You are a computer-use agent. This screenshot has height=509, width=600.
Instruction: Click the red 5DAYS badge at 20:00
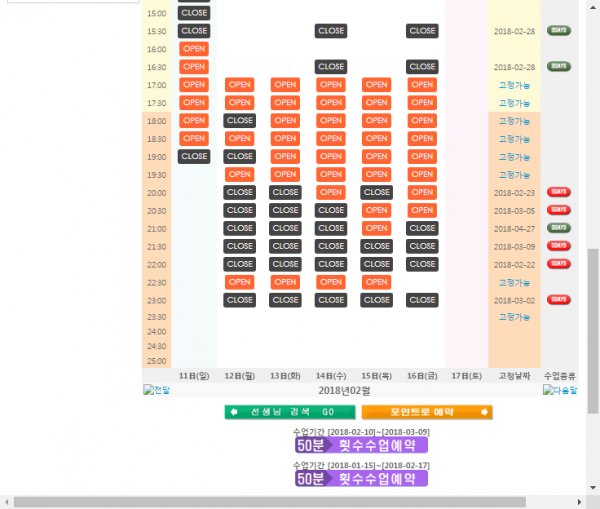(559, 192)
